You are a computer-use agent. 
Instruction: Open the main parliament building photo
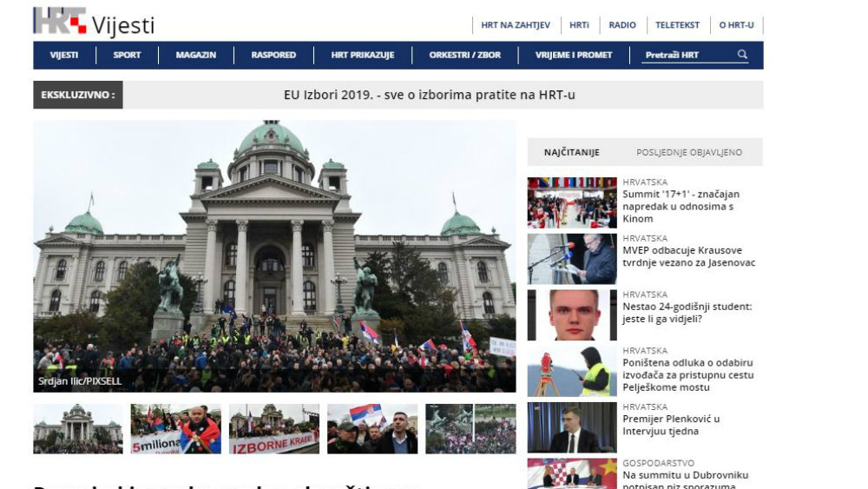pyautogui.click(x=274, y=256)
